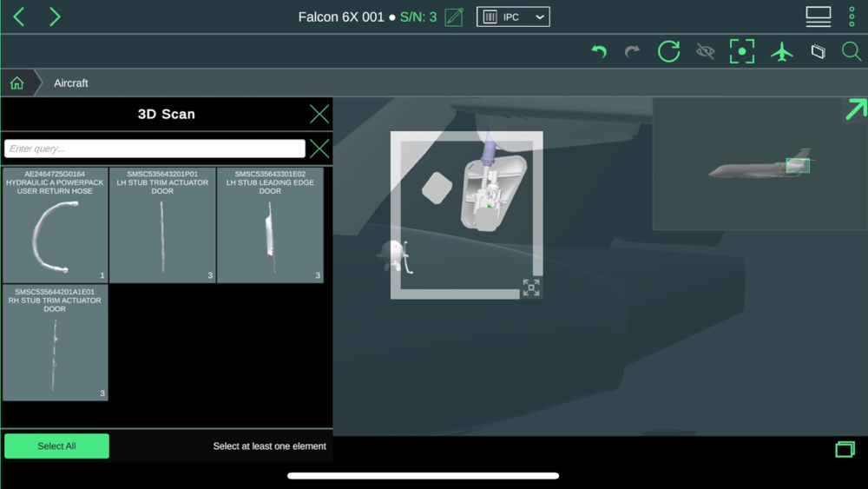Edit the serial number with pencil icon
The image size is (868, 489).
(x=453, y=17)
